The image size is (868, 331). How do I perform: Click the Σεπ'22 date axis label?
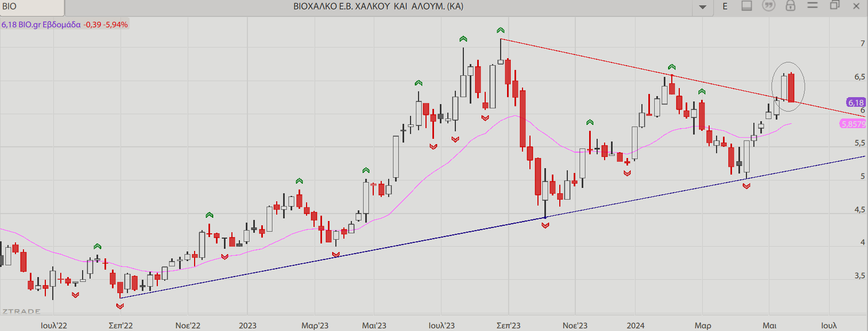(x=121, y=326)
